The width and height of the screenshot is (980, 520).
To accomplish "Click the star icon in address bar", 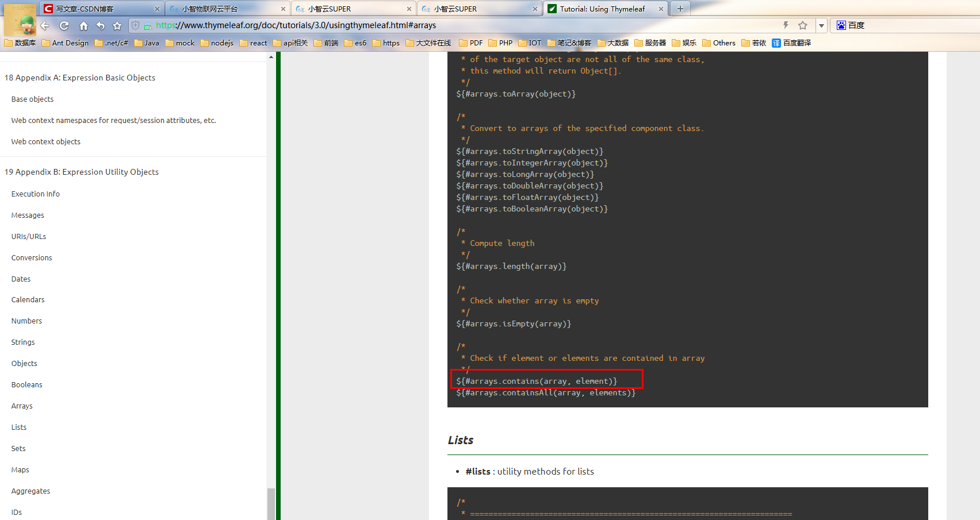I will 803,25.
